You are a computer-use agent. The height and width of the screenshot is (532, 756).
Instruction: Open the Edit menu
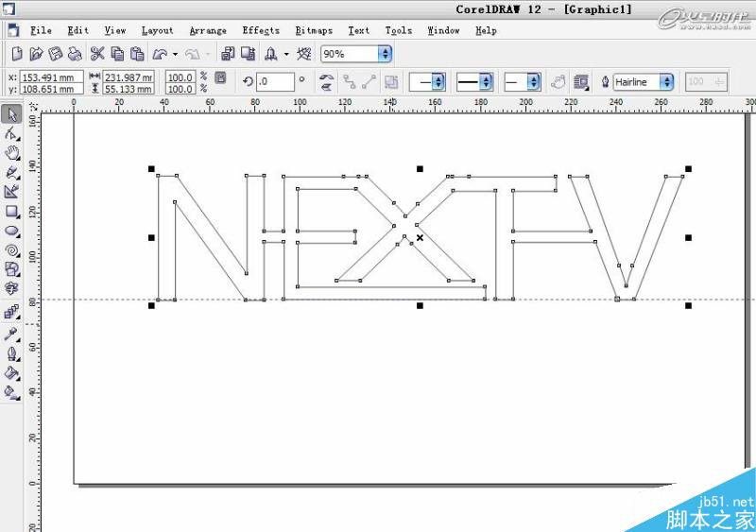click(78, 30)
